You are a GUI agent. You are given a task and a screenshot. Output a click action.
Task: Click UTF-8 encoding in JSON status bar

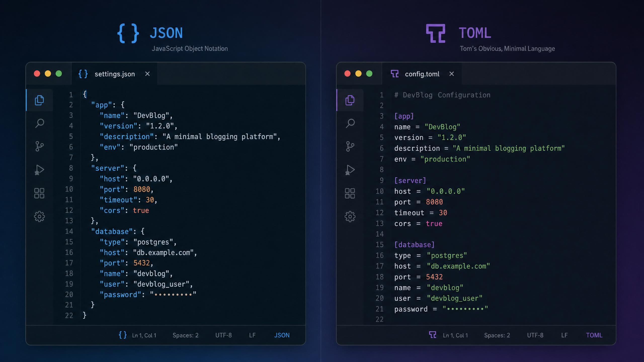223,335
